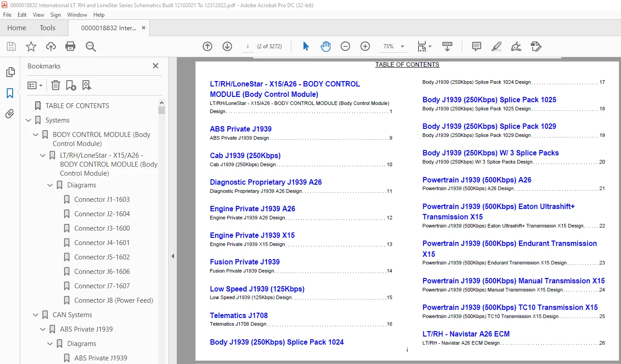
Task: Select the Connector J5-1602 bookmark
Action: point(102,257)
